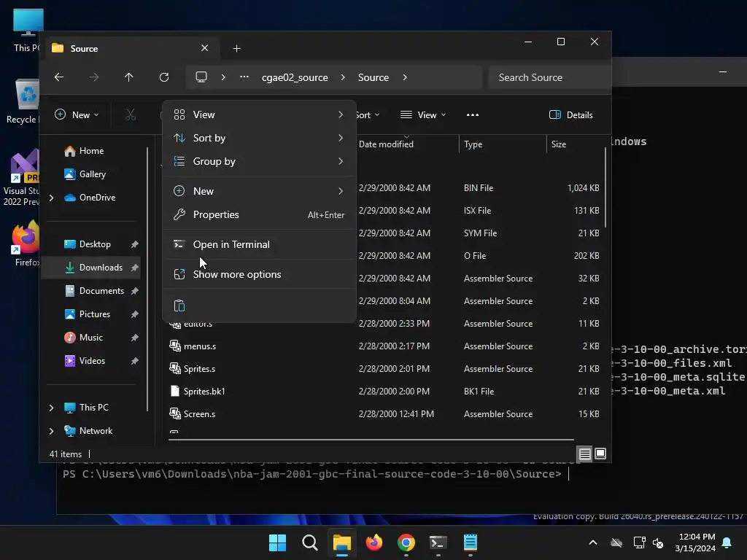Click paste icon in context menu
The height and width of the screenshot is (560, 747).
[x=179, y=306]
